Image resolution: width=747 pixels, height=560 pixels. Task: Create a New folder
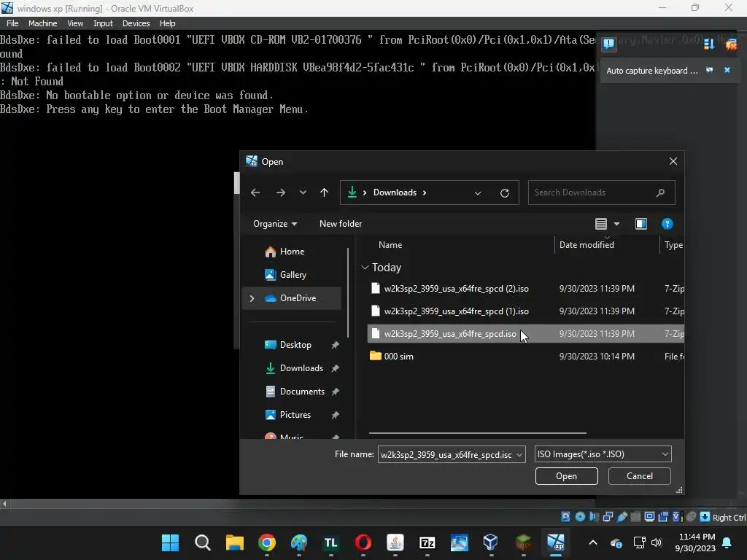341,224
